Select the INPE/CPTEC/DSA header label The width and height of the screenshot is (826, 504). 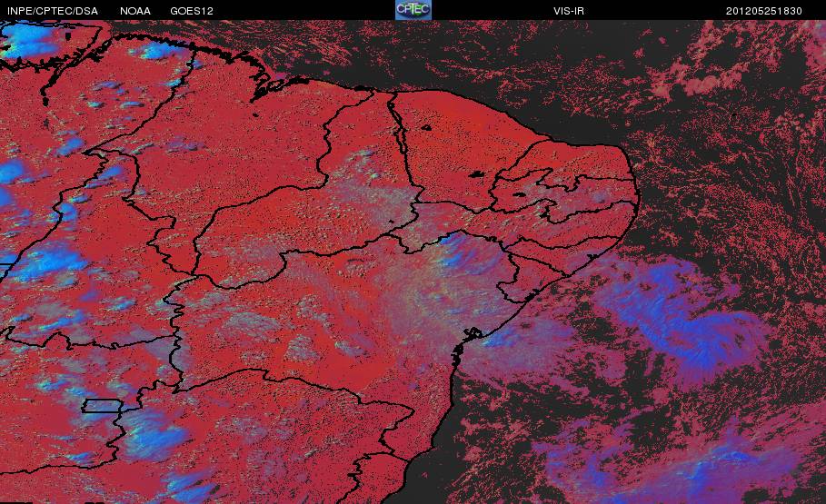click(53, 11)
